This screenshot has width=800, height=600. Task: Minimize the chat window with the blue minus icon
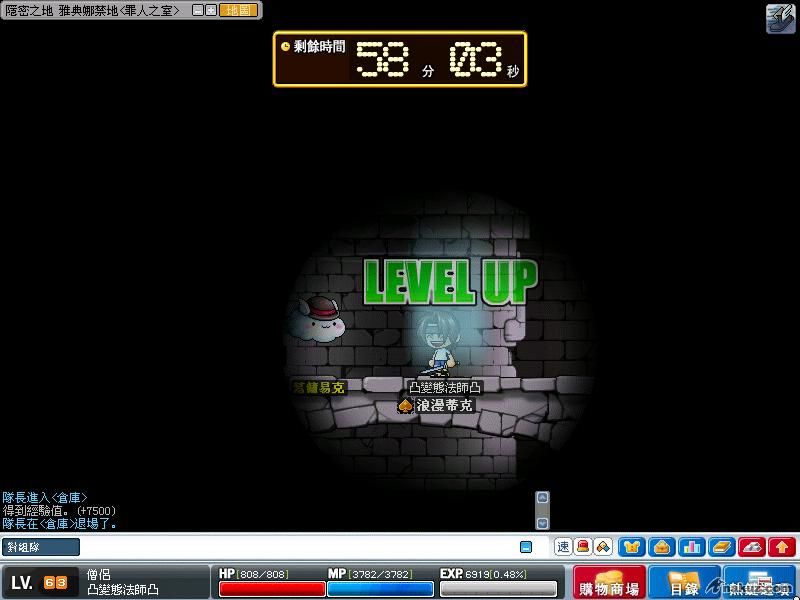[526, 547]
